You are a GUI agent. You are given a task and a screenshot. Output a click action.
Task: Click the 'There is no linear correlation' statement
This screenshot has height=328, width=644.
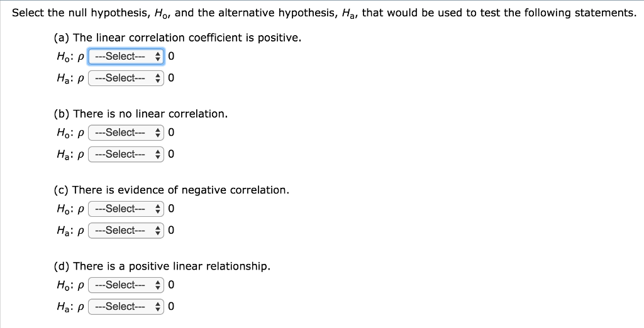(x=140, y=114)
